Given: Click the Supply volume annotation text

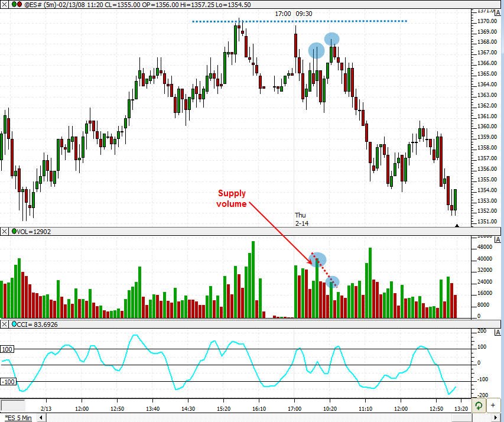Looking at the screenshot, I should (x=232, y=199).
